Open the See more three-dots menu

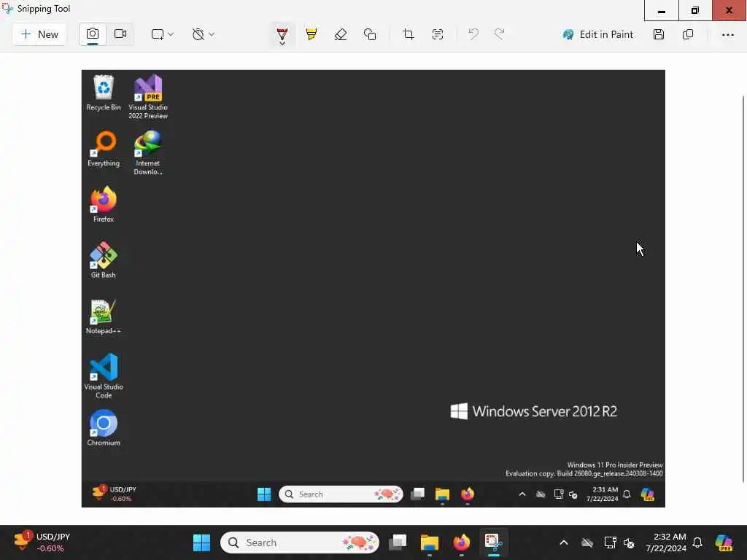coord(727,34)
